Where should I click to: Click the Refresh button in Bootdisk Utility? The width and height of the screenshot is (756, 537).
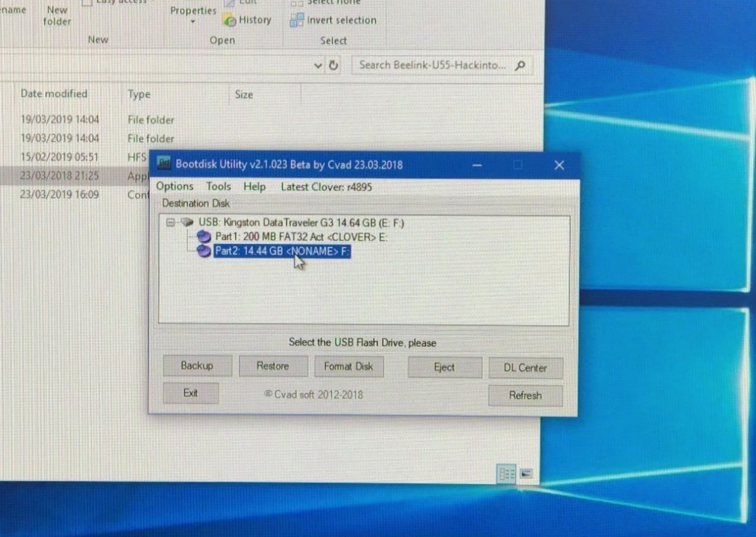[x=525, y=396]
